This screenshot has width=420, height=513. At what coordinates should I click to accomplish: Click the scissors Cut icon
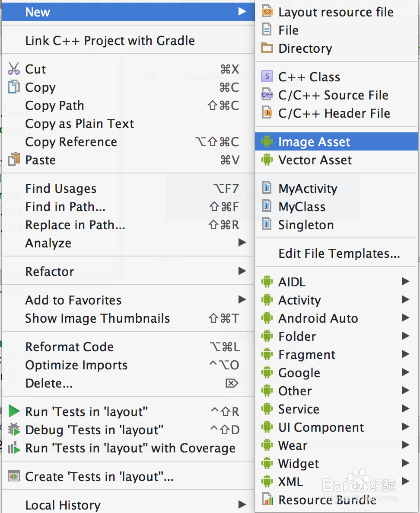coord(14,69)
